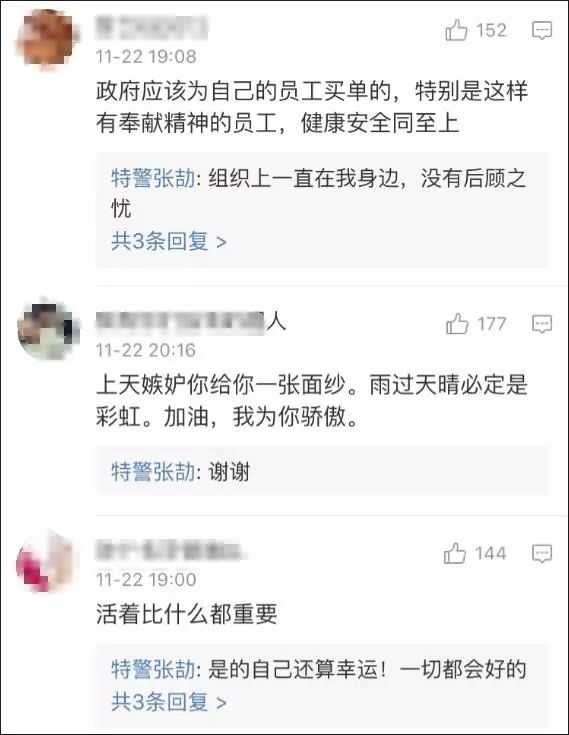569x735 pixels.
Task: Open the third commenter's avatar
Action: (46, 561)
